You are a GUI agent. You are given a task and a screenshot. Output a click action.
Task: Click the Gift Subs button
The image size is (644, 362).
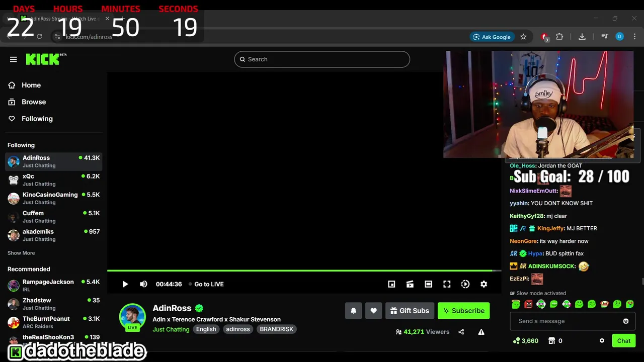(x=410, y=311)
